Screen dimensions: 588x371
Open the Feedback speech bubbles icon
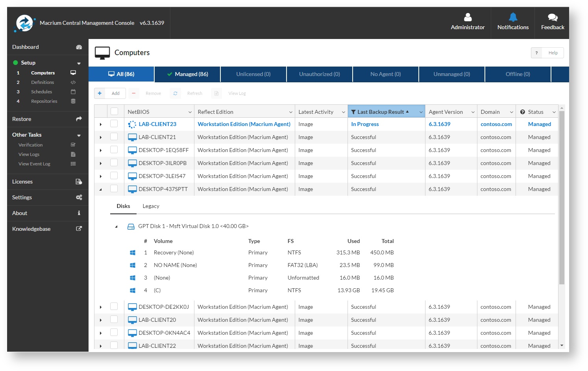point(553,17)
